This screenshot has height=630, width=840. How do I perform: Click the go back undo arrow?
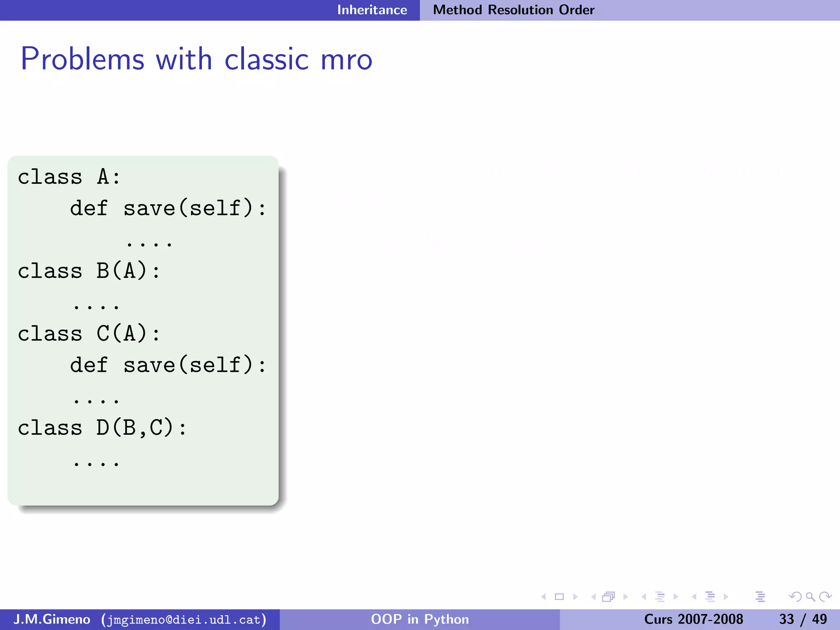point(795,597)
